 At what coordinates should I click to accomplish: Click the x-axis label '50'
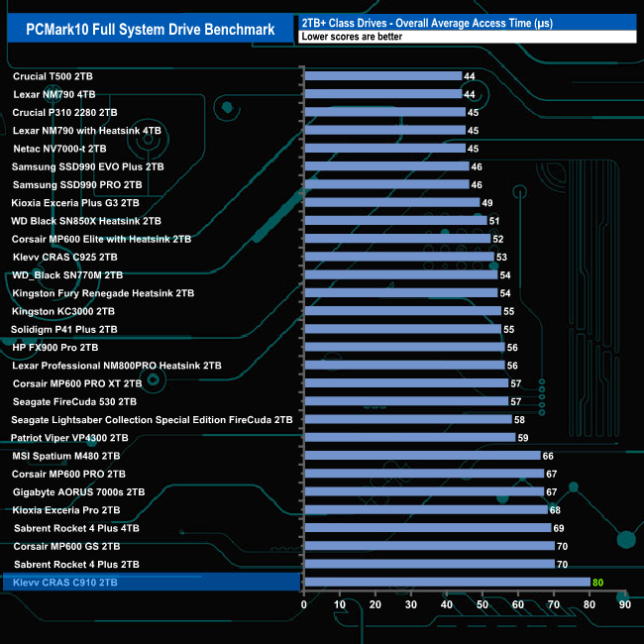(483, 604)
